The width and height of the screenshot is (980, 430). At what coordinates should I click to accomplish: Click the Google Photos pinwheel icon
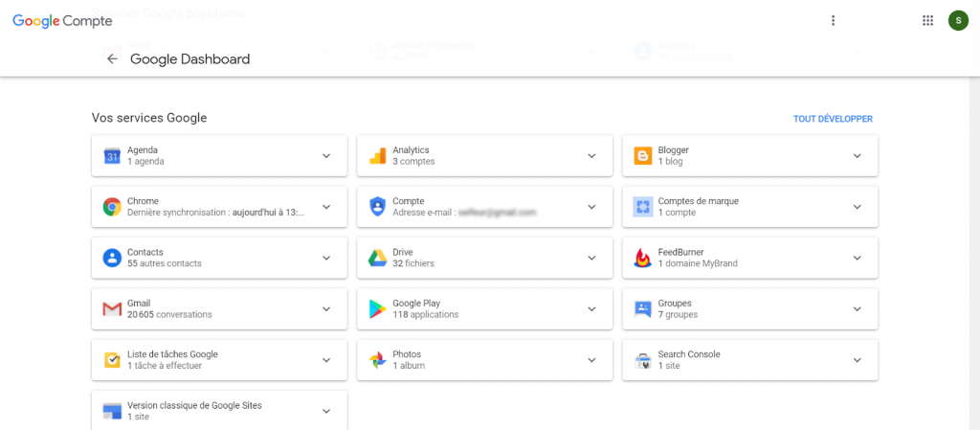click(377, 360)
